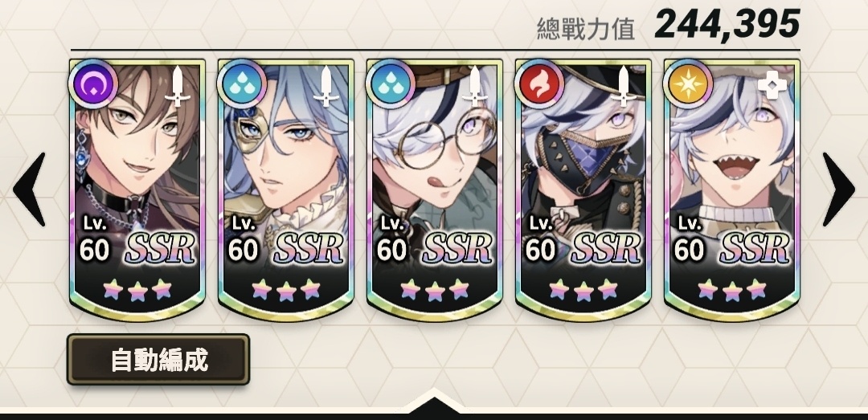Tap the yellow light element icon

coord(688,84)
